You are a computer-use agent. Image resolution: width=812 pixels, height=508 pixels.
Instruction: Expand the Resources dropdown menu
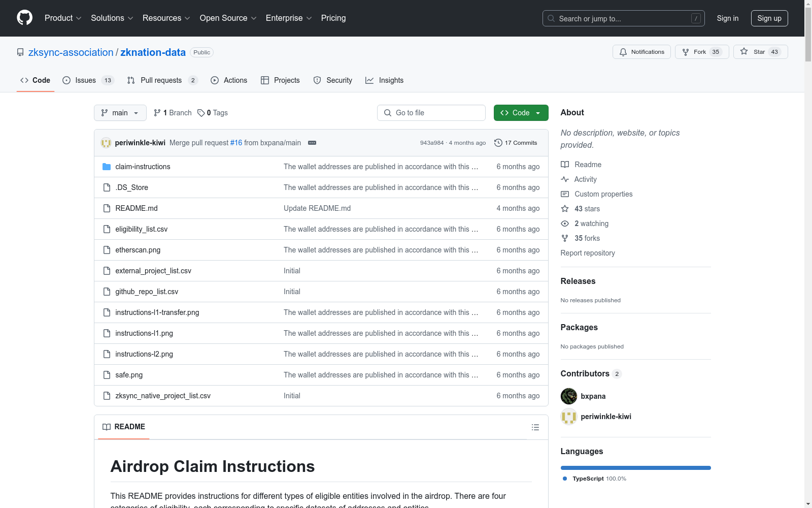tap(166, 18)
